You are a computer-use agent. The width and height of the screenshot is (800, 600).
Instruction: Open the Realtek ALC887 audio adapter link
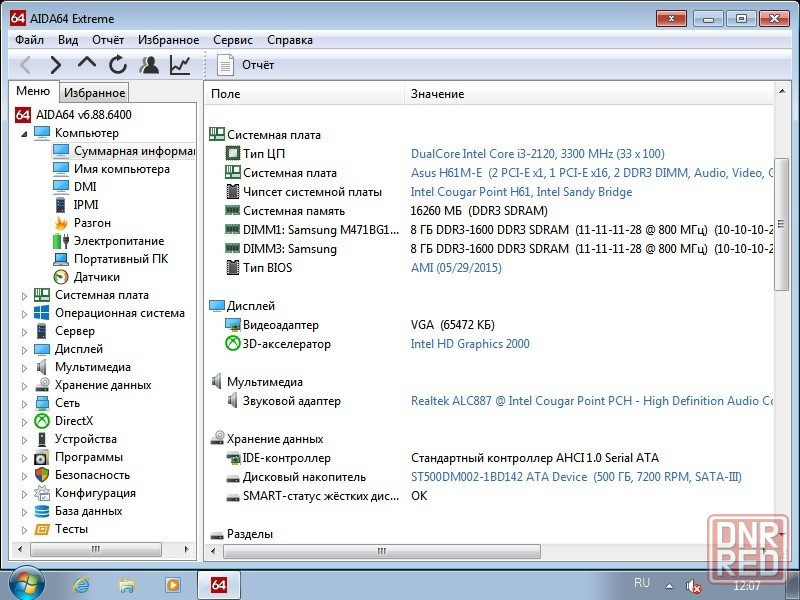tap(592, 401)
